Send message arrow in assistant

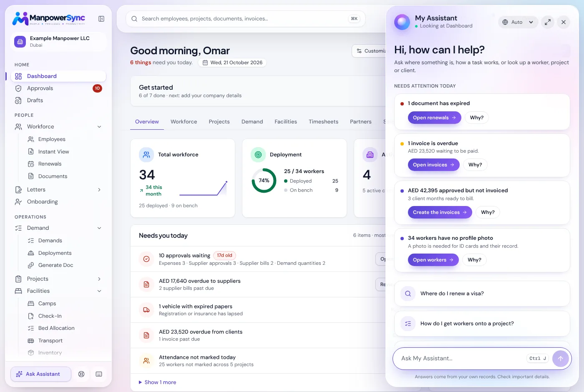pyautogui.click(x=561, y=359)
